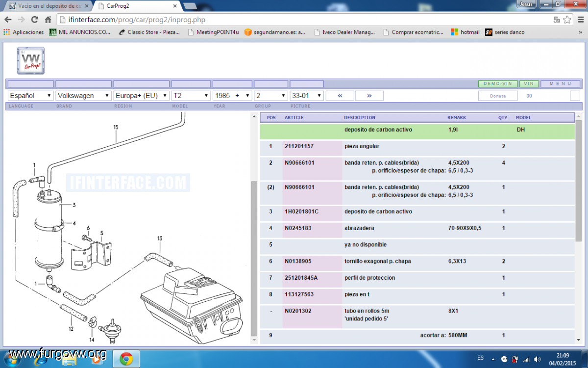Click the VW CarProg2 logo
This screenshot has height=368, width=588.
31,60
